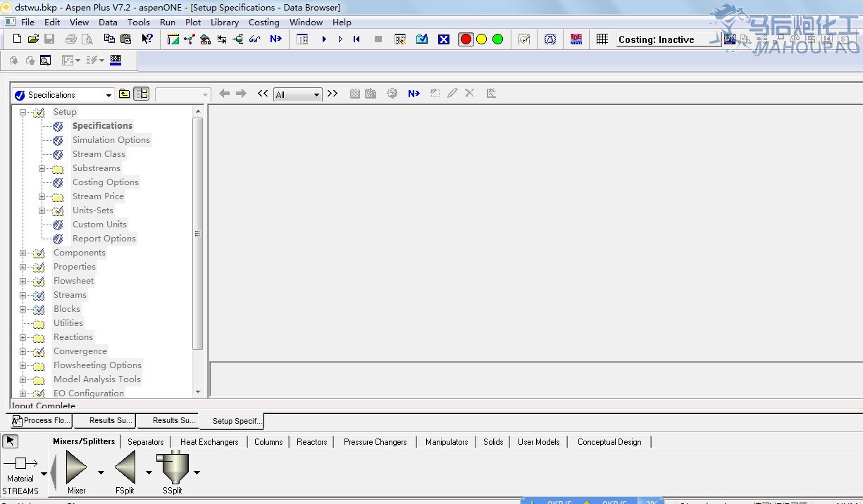Open a file with the folder icon
863x504 pixels.
(x=33, y=39)
